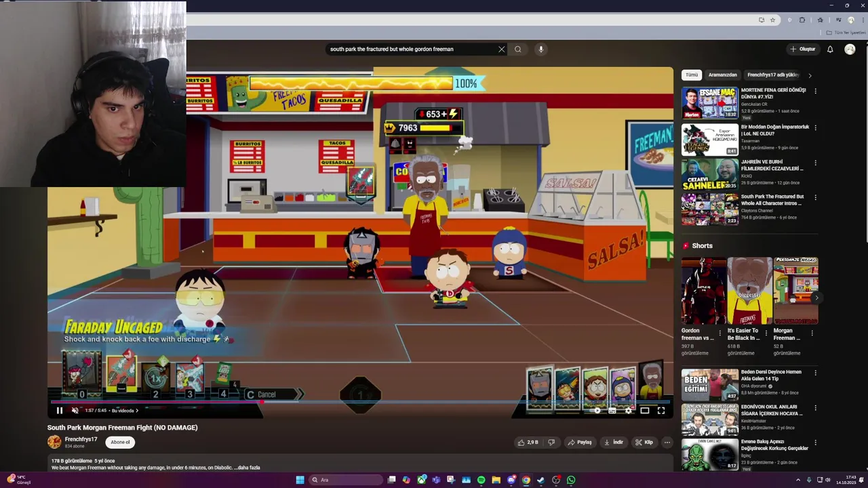Show hidden system tray icons

(x=798, y=480)
